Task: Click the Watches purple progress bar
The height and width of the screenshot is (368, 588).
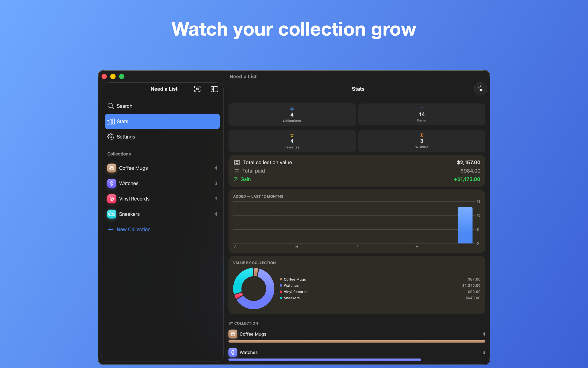Action: (325, 359)
